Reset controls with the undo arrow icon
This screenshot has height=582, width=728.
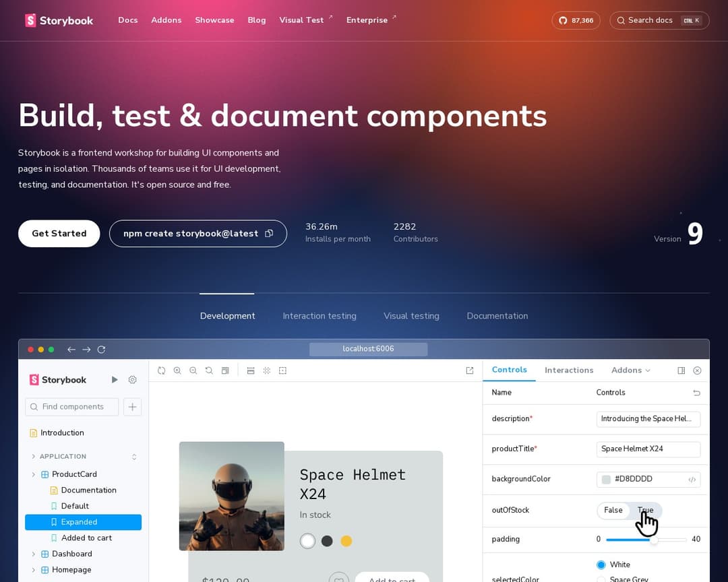coord(696,393)
